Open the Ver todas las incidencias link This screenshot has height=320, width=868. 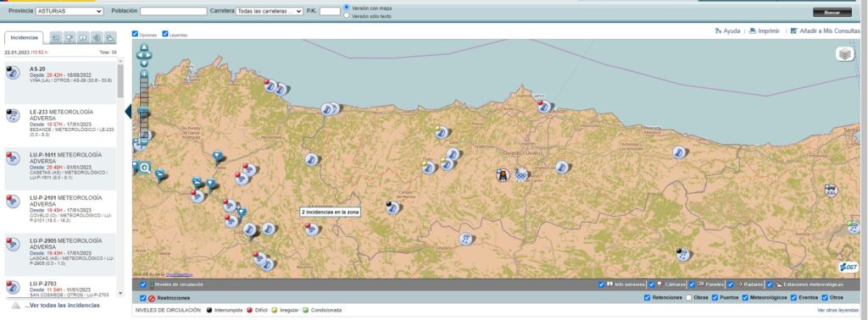[x=62, y=305]
